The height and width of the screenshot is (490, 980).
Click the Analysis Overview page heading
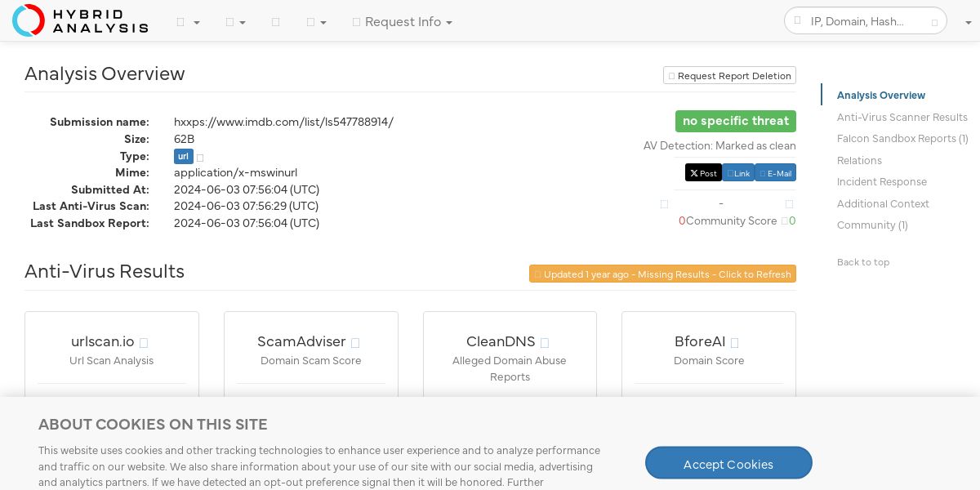click(105, 73)
